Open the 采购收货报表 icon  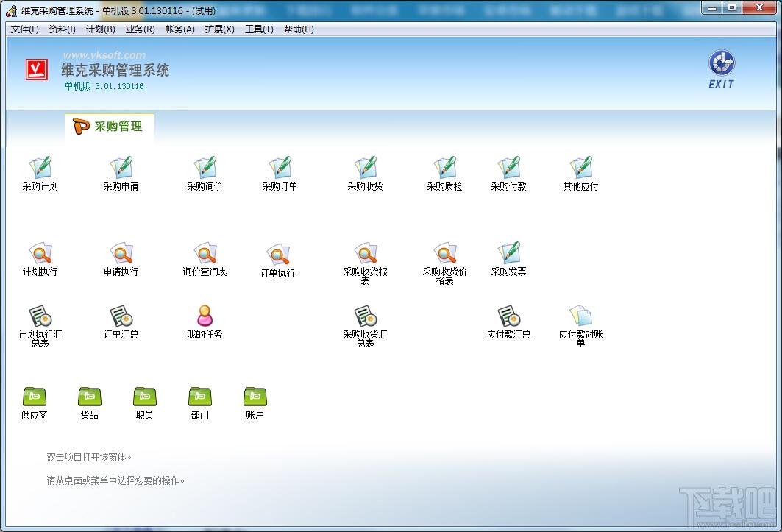[x=366, y=254]
